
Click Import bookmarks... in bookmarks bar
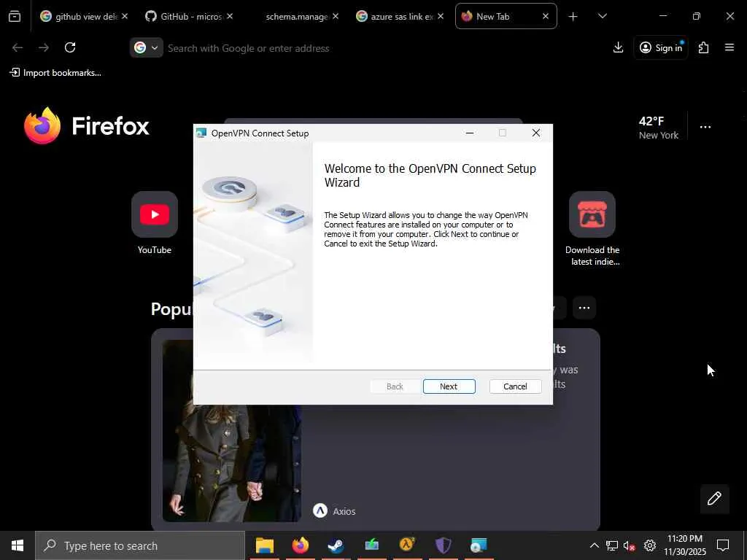click(55, 73)
